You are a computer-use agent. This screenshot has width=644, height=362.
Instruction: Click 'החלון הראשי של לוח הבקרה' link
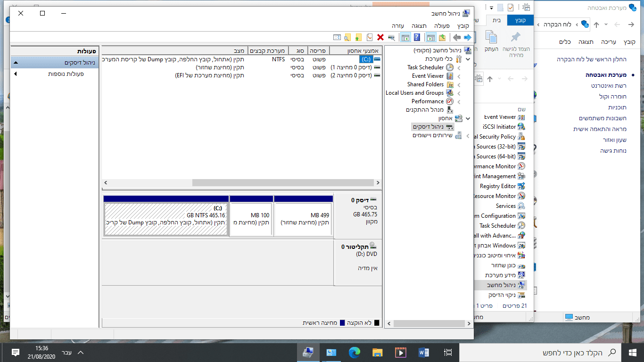pyautogui.click(x=592, y=59)
